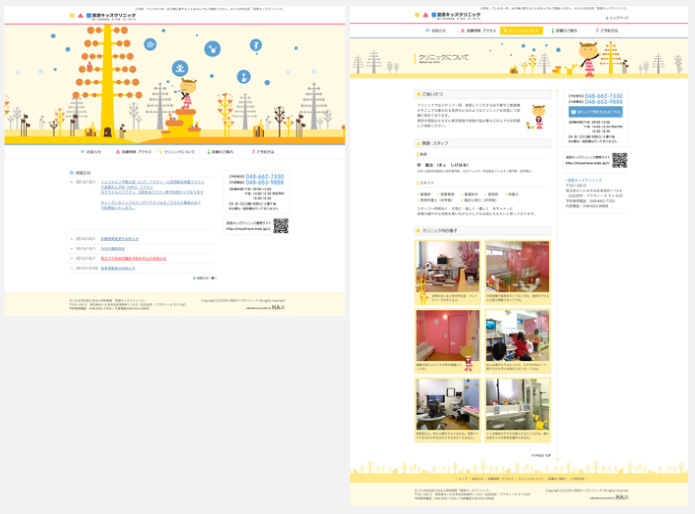Open the top-left clinic interior photo

(448, 266)
